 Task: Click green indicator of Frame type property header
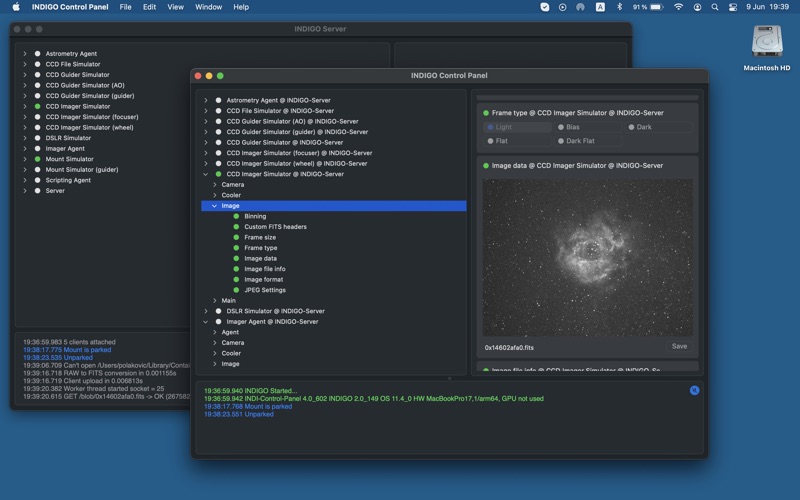[x=486, y=113]
